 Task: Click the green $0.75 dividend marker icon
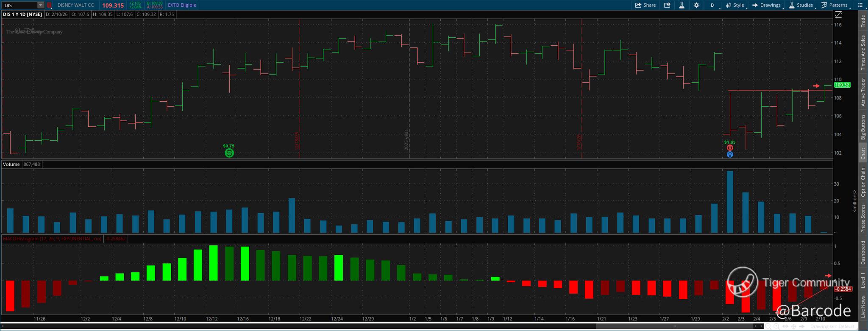point(229,153)
